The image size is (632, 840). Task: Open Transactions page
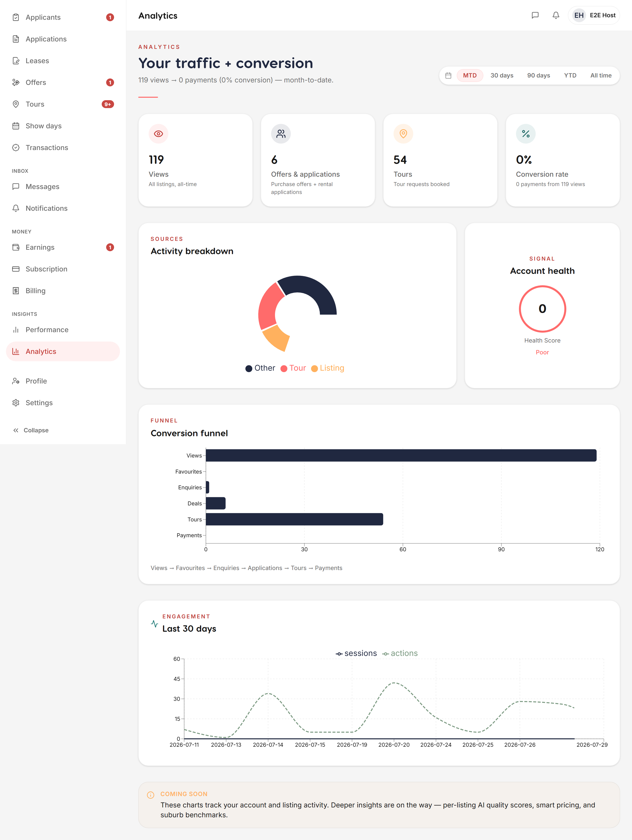coord(63,147)
